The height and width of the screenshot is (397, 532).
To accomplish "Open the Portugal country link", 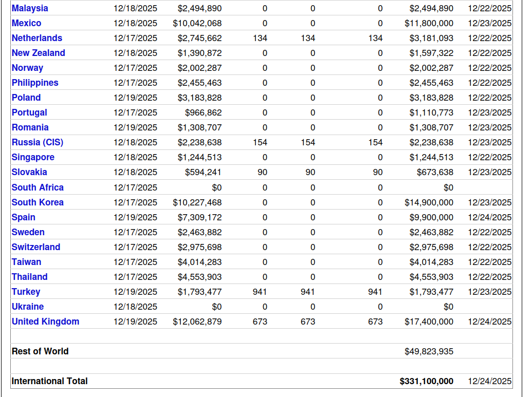I will (x=29, y=112).
